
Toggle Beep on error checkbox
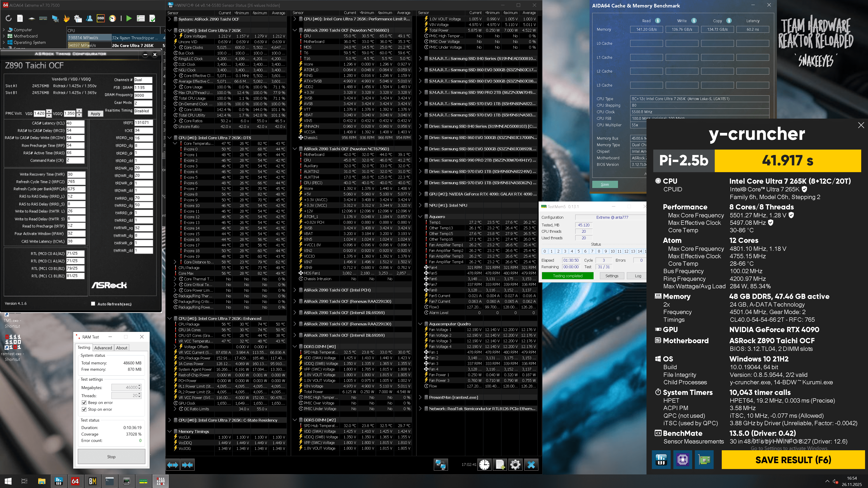(84, 402)
